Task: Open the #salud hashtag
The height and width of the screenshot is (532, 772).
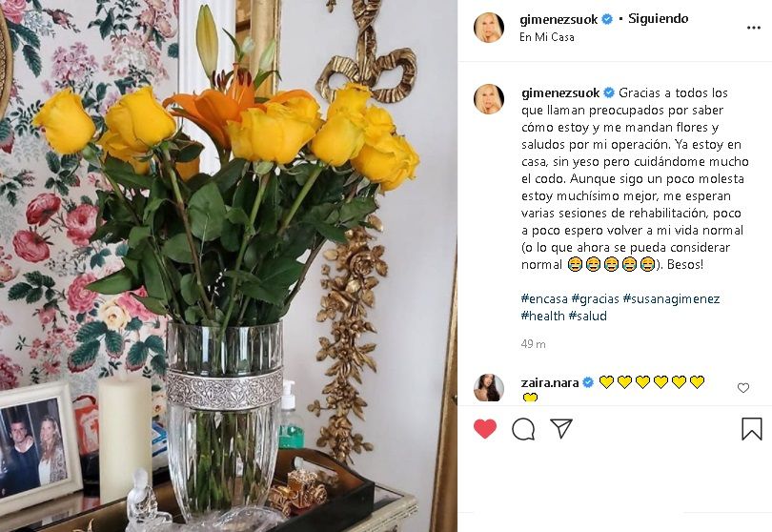Action: coord(587,316)
